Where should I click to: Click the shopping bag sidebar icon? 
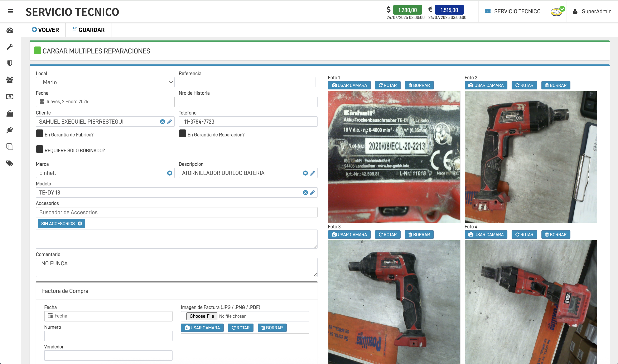10,113
